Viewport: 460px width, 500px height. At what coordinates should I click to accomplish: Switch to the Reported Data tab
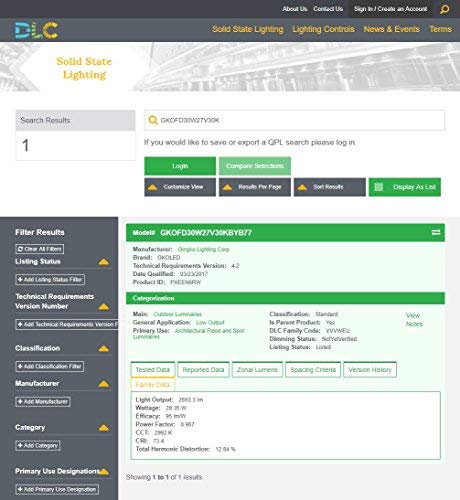click(x=203, y=370)
